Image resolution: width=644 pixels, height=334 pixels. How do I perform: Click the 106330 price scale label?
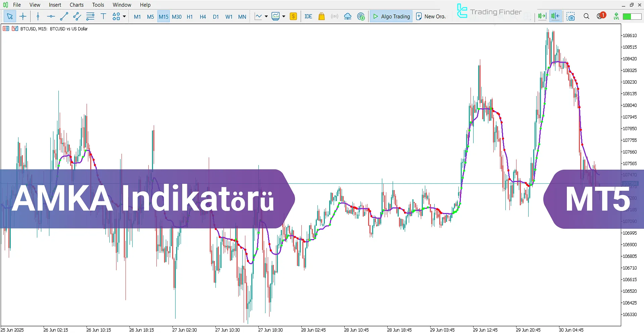pos(630,315)
